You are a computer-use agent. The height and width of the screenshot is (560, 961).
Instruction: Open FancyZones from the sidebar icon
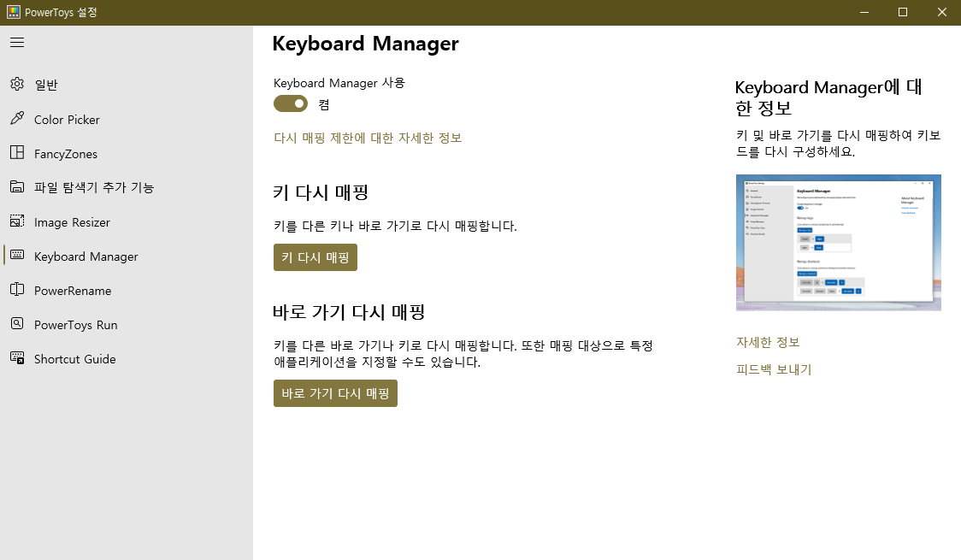(x=16, y=153)
